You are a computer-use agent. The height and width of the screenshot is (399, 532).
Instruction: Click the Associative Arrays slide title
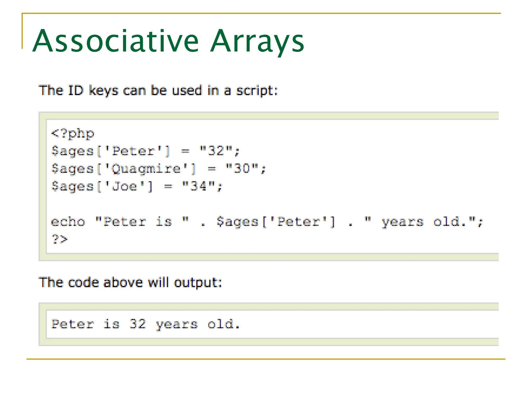168,41
